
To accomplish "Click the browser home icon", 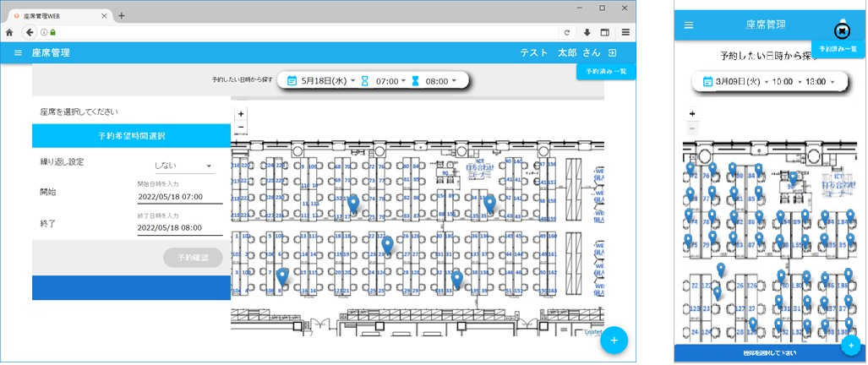I will [x=8, y=32].
